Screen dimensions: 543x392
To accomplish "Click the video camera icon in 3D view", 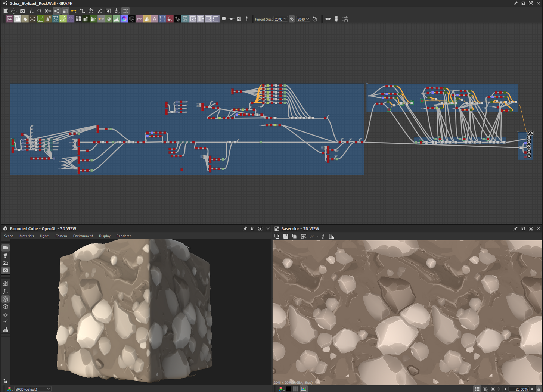I will click(6, 248).
